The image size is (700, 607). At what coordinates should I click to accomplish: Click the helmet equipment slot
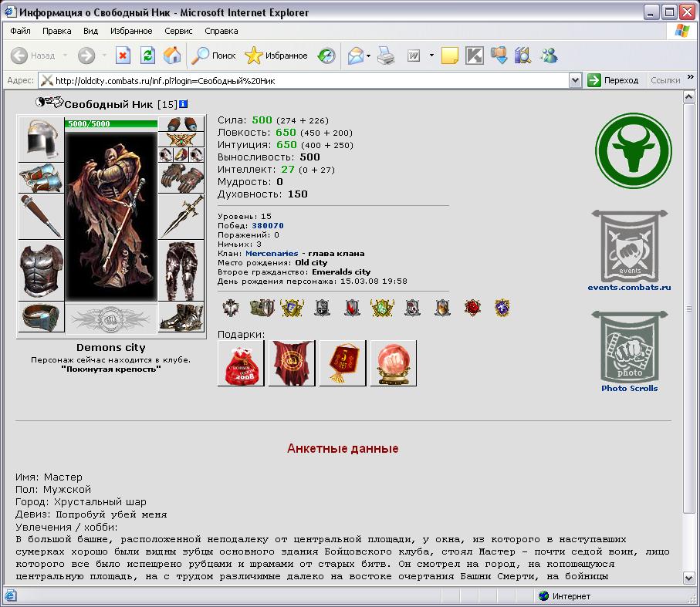pos(41,139)
